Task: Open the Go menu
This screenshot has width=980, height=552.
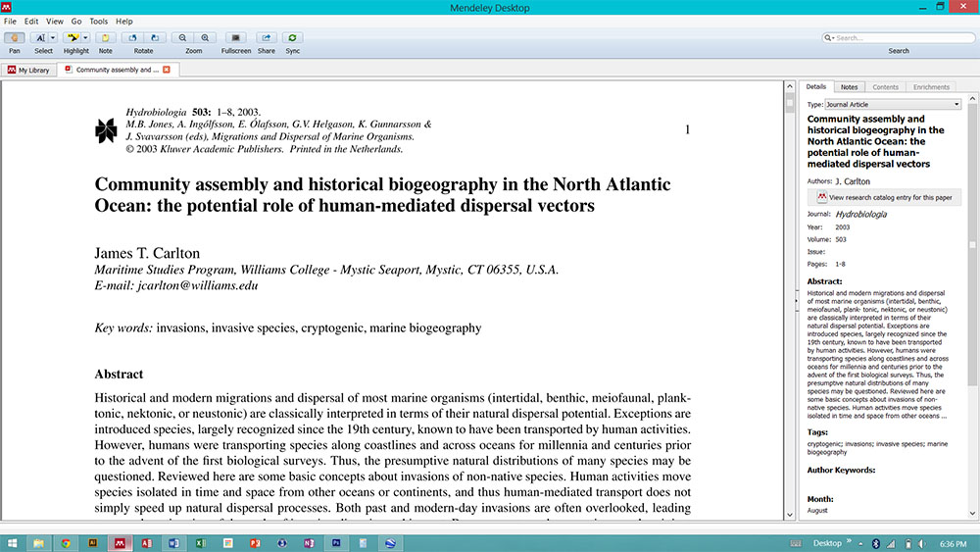Action: click(x=76, y=22)
